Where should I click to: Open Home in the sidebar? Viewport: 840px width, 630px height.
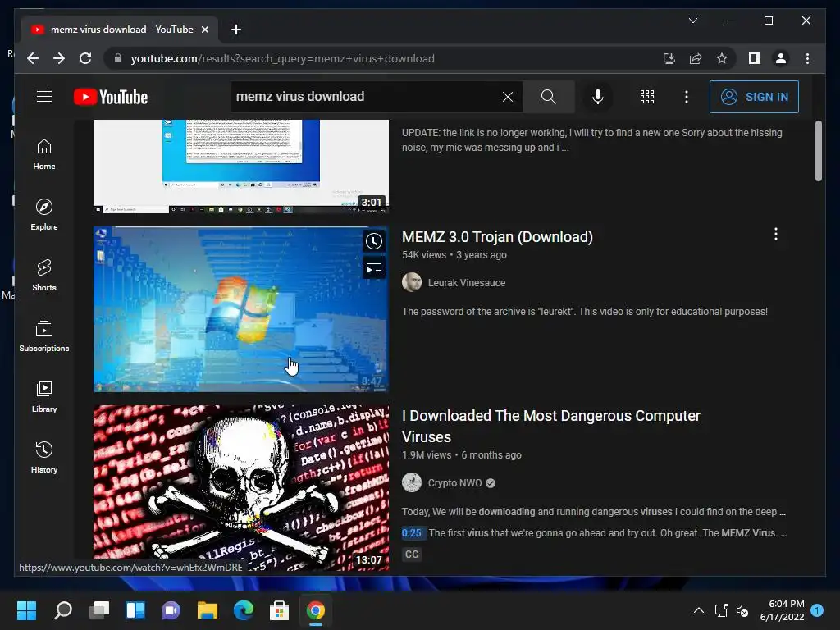(44, 154)
